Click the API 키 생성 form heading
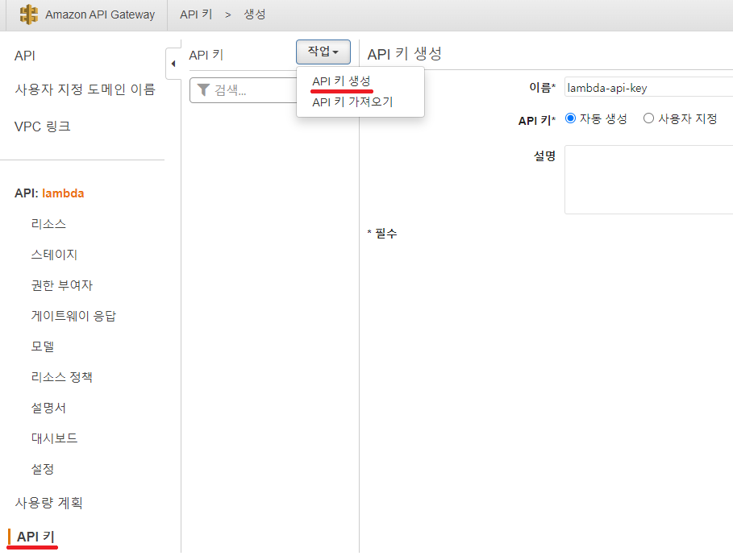Screen dimensions: 733x560 (x=404, y=54)
